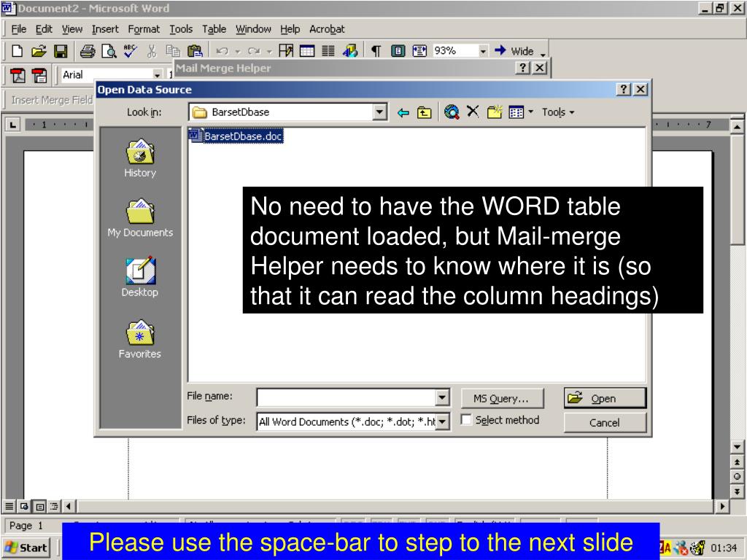Image resolution: width=747 pixels, height=560 pixels.
Task: Click Select Browse Object circle button
Action: (737, 476)
